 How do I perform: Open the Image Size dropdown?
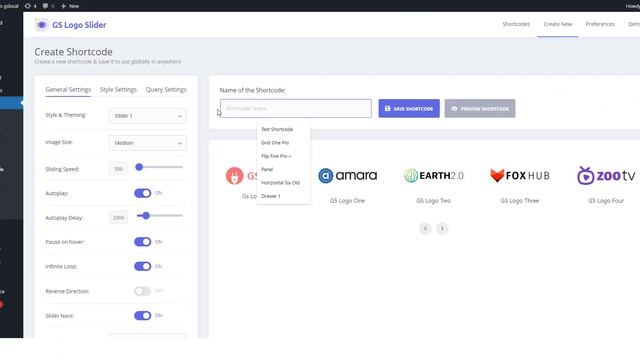point(148,143)
